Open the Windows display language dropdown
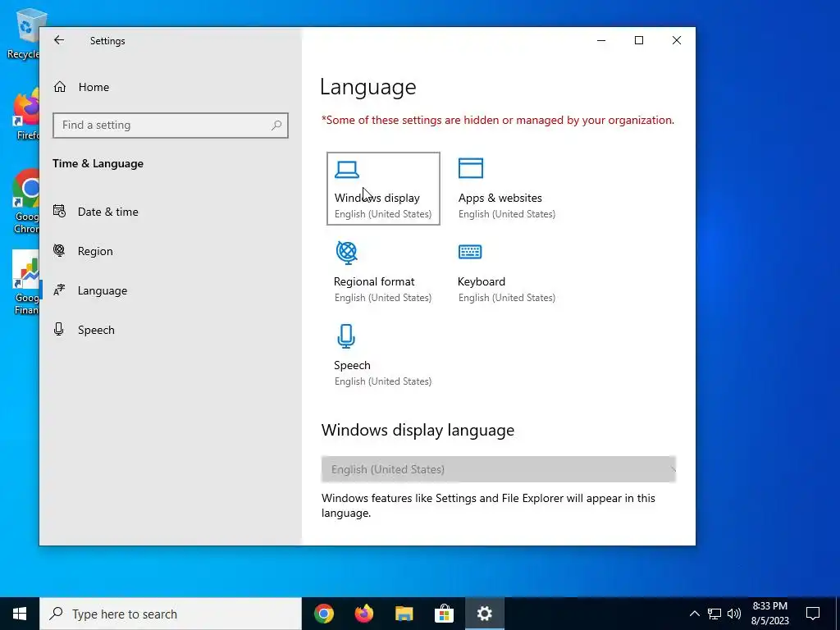Viewport: 840px width, 630px height. pyautogui.click(x=498, y=469)
